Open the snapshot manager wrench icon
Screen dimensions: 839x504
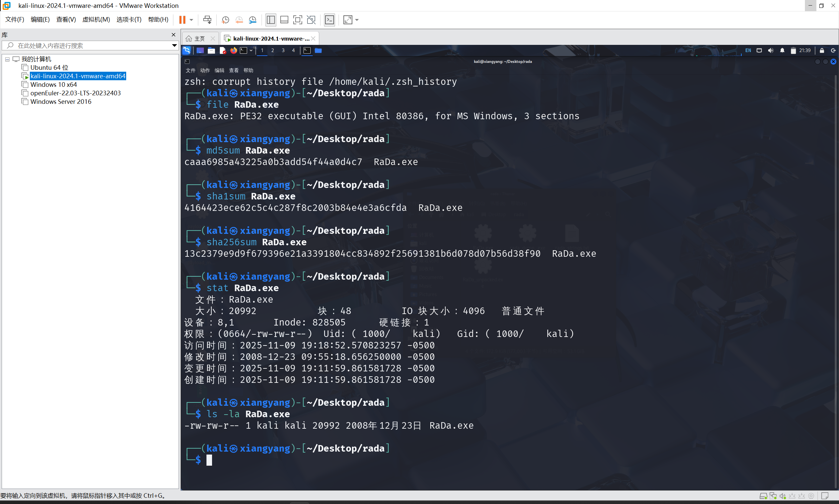coord(252,20)
